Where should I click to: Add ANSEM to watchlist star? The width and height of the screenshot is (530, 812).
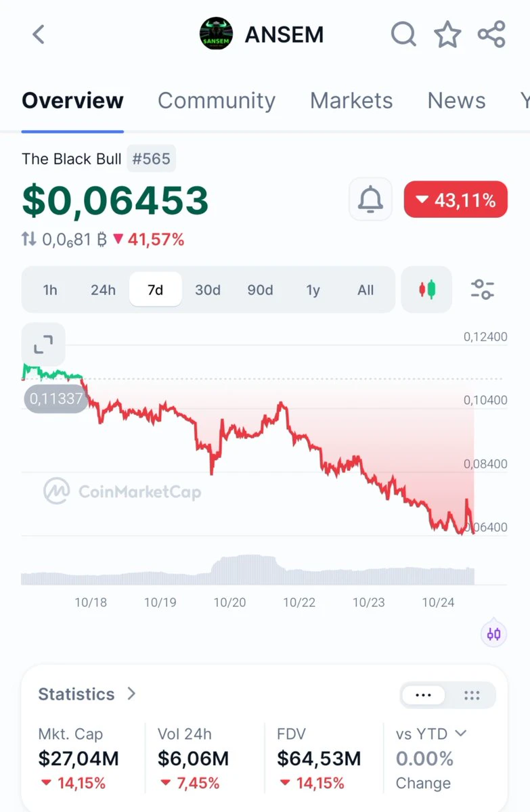click(447, 34)
